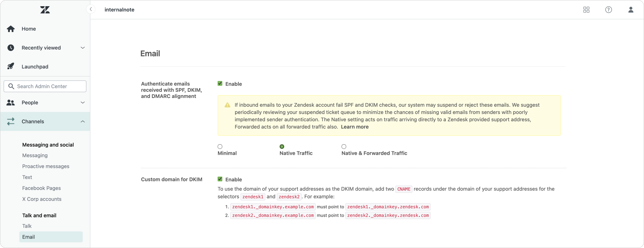This screenshot has height=248, width=644.
Task: Collapse the sidebar with the arrow button
Action: coord(91,9)
